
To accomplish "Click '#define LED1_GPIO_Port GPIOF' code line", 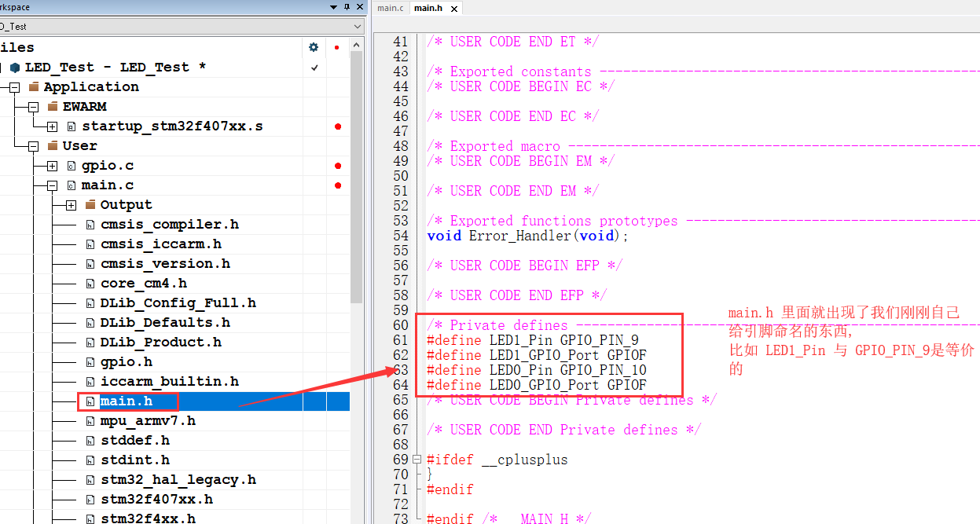I will [537, 355].
